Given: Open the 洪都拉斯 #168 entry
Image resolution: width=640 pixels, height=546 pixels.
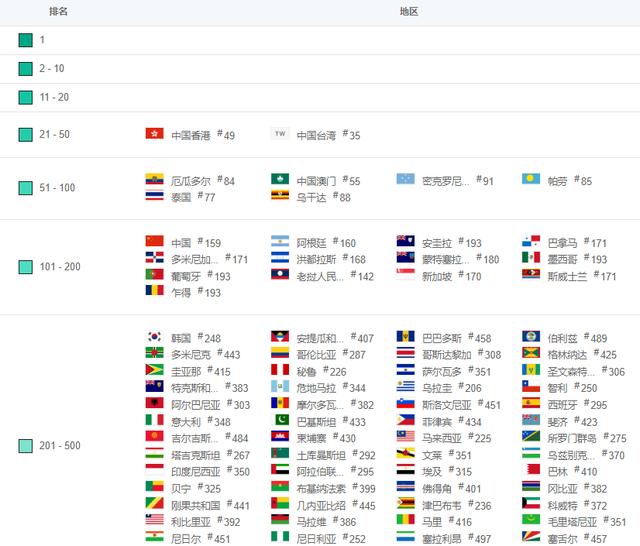Looking at the screenshot, I should pyautogui.click(x=331, y=259).
